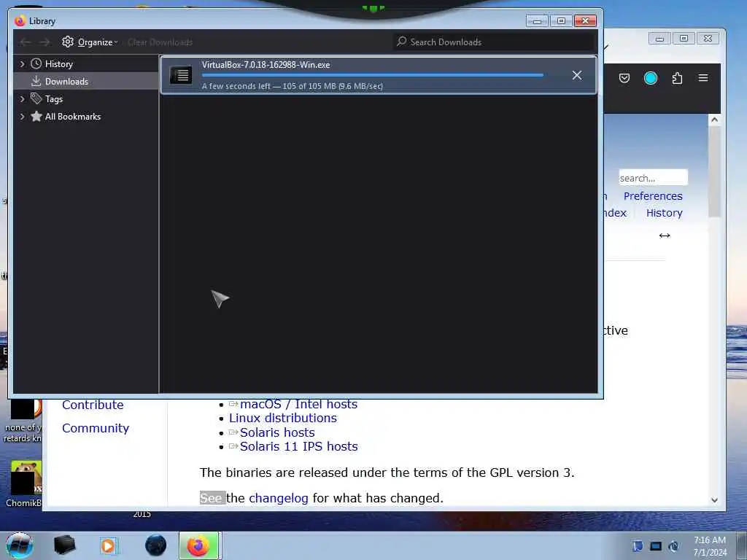Click the Tags label icon

[36, 98]
